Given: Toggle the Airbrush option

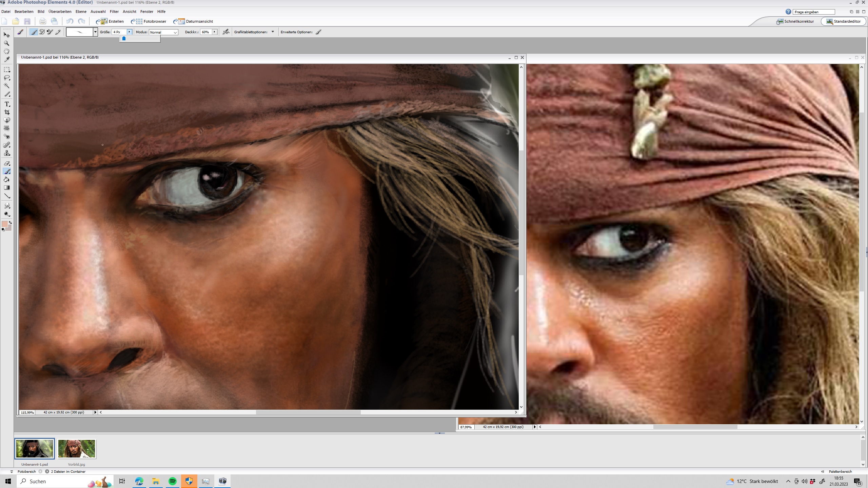Looking at the screenshot, I should pos(226,32).
